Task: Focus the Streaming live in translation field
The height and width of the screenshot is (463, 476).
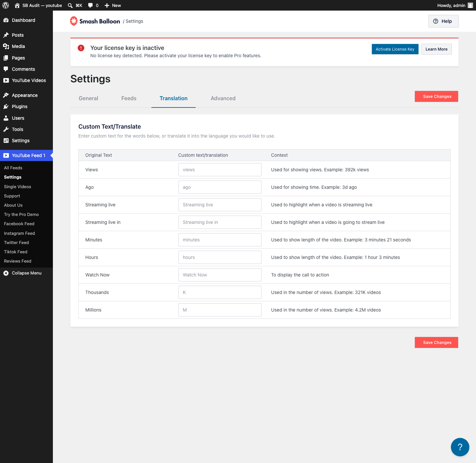Action: point(220,222)
